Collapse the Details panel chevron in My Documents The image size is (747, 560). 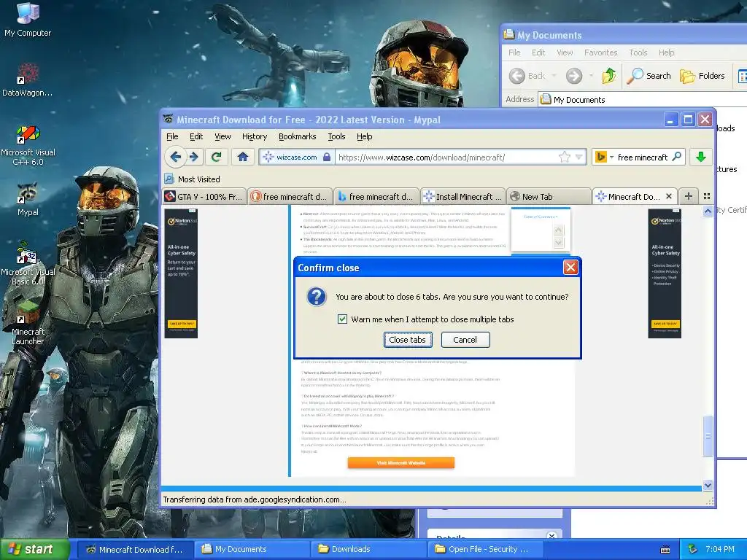(x=551, y=536)
